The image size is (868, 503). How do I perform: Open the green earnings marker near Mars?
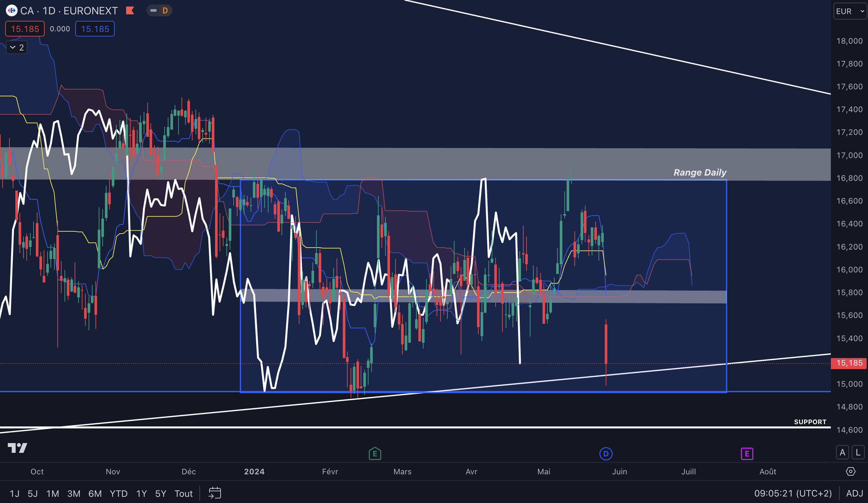pos(375,453)
